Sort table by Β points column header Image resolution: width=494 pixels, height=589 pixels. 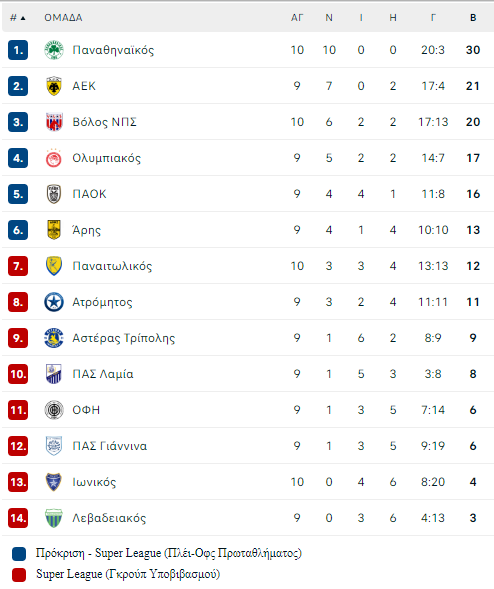click(473, 18)
